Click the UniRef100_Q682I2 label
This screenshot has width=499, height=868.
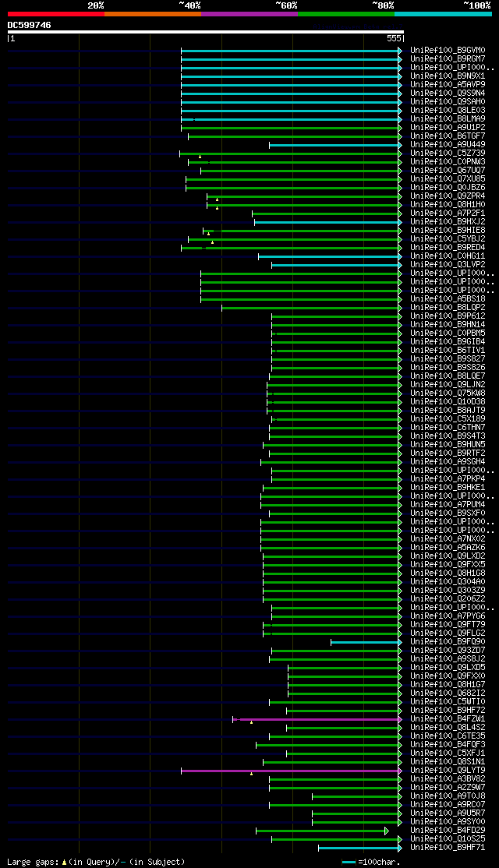[448, 694]
